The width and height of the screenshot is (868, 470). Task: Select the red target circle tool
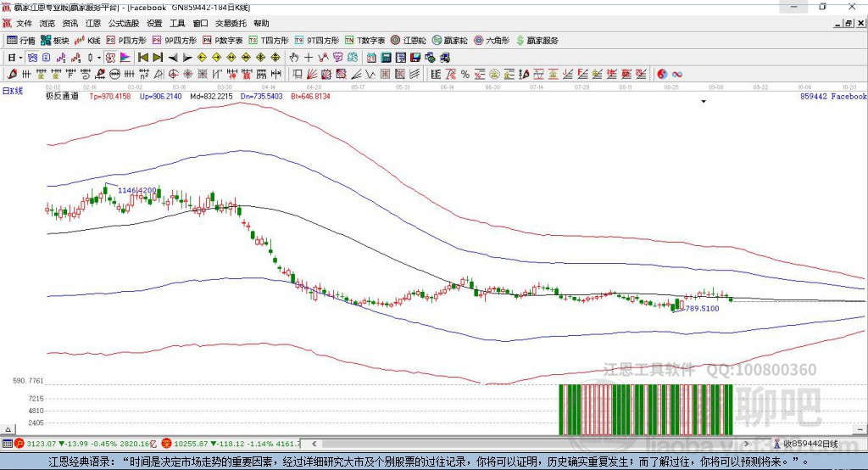(173, 74)
